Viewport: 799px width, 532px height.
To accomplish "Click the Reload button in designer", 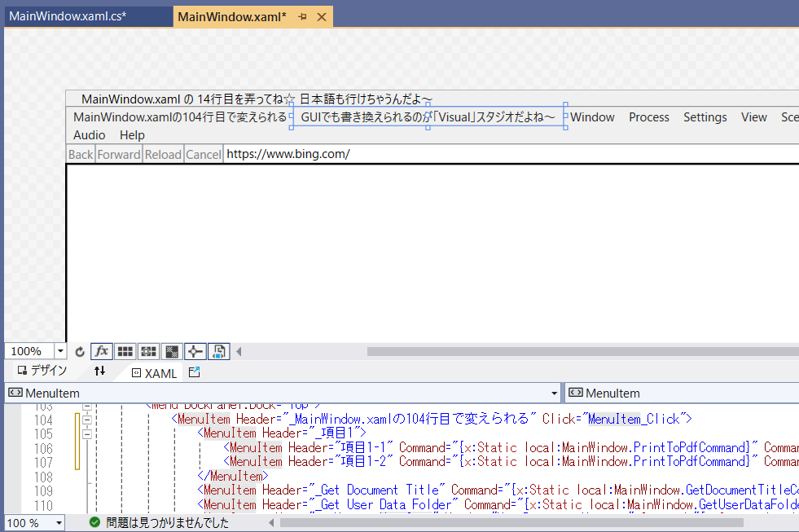I will 163,155.
